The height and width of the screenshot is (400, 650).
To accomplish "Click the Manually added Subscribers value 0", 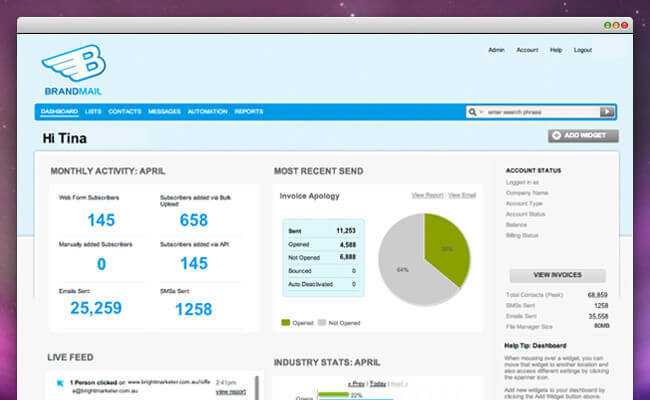I will click(x=101, y=264).
